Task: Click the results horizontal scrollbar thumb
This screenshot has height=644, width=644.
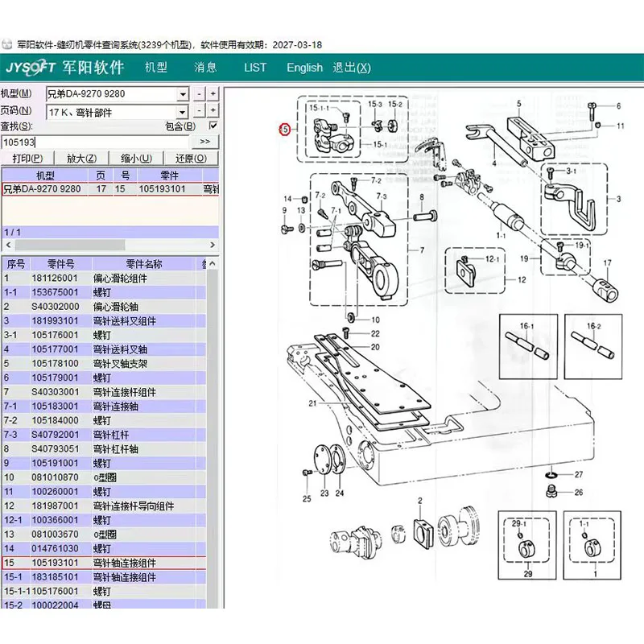Action: (70, 246)
